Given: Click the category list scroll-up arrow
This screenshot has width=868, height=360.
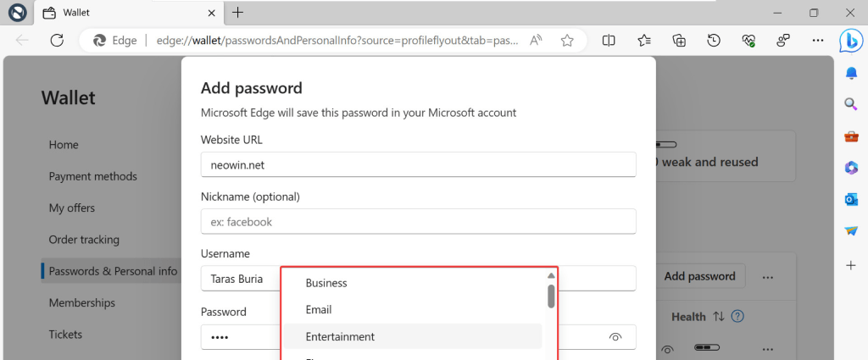Looking at the screenshot, I should (x=551, y=274).
